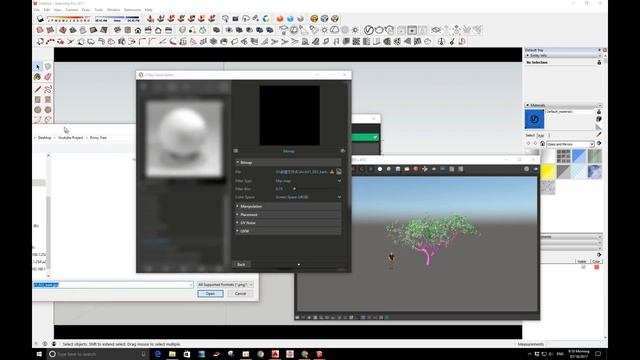The image size is (640, 360).
Task: Collapse the Bitmap section in V-Ray editor
Action: click(x=288, y=162)
